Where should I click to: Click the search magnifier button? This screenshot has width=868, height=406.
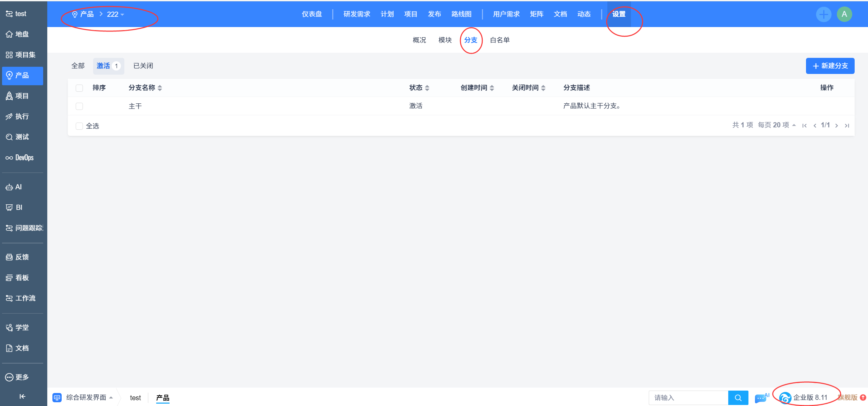(x=738, y=398)
